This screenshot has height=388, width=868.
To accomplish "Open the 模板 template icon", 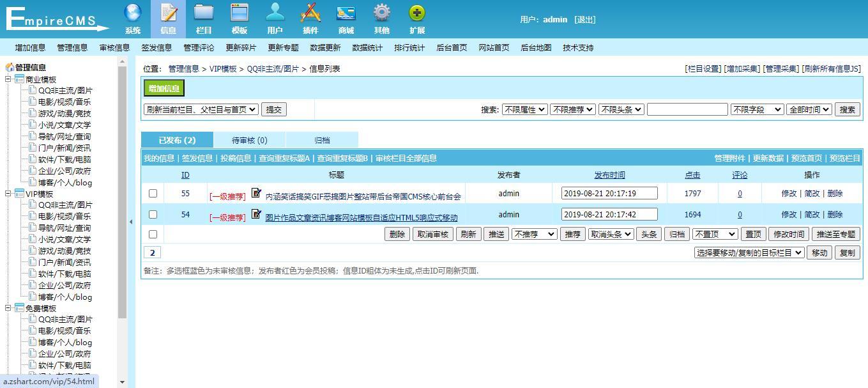I will pos(240,19).
